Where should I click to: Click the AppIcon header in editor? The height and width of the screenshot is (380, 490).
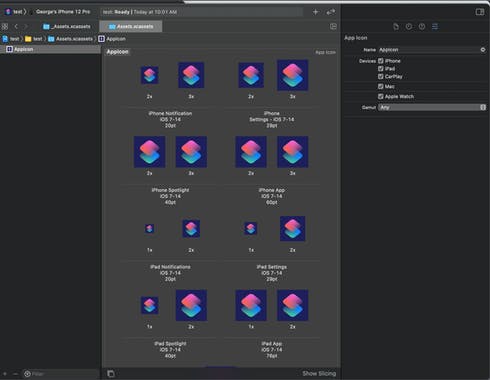117,52
